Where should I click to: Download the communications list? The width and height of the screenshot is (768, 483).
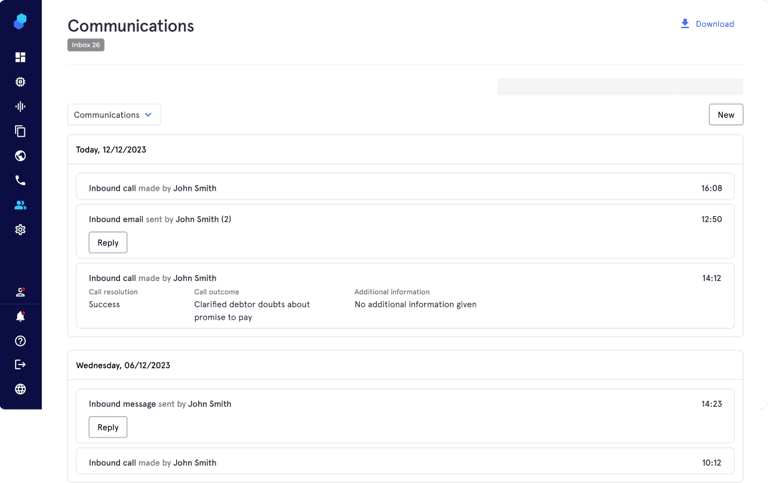[x=707, y=24]
